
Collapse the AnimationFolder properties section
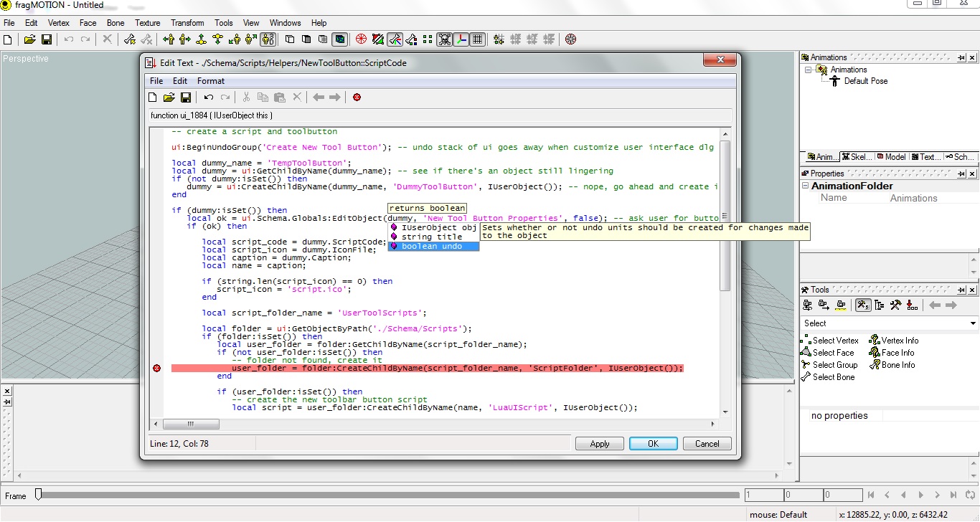(x=806, y=186)
